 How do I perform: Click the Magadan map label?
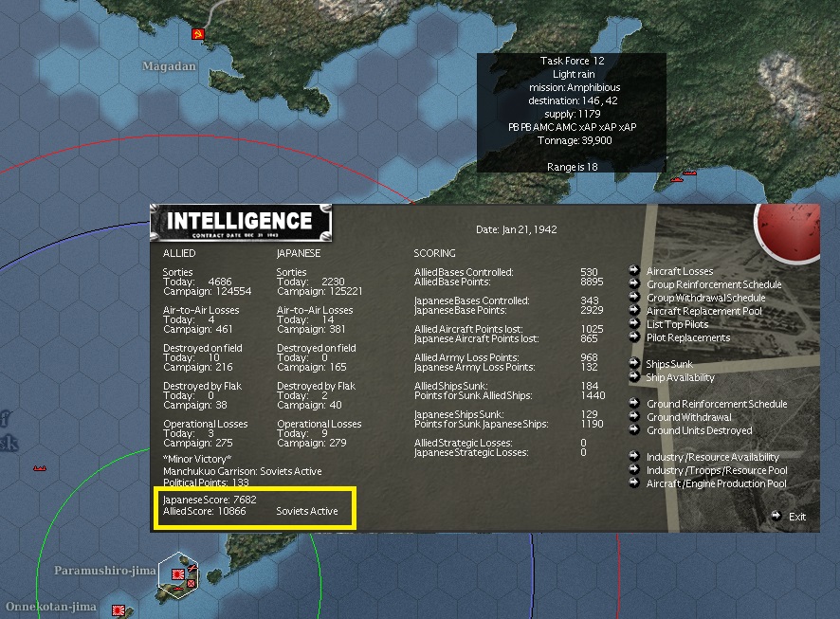click(x=169, y=65)
